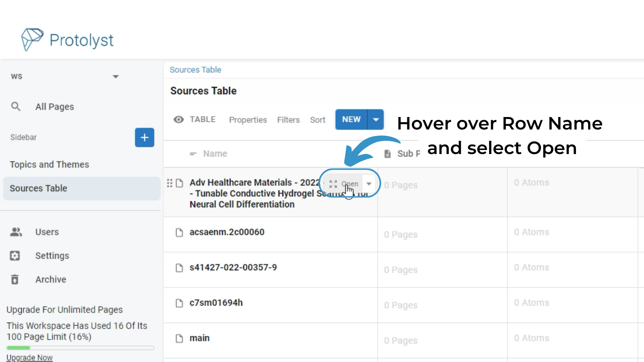This screenshot has width=644, height=362.
Task: Follow the Upgrade Now link
Action: (x=29, y=357)
